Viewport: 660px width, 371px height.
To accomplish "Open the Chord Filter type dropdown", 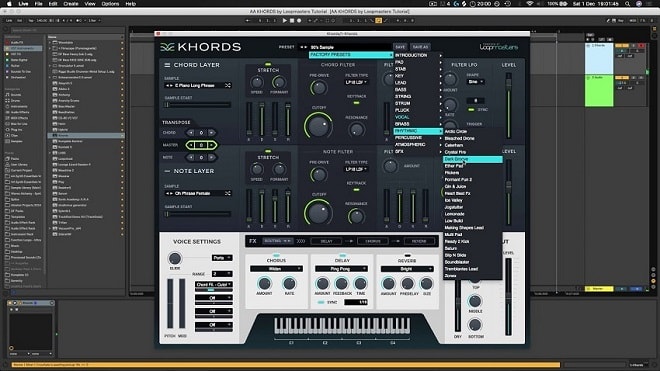I will point(357,83).
